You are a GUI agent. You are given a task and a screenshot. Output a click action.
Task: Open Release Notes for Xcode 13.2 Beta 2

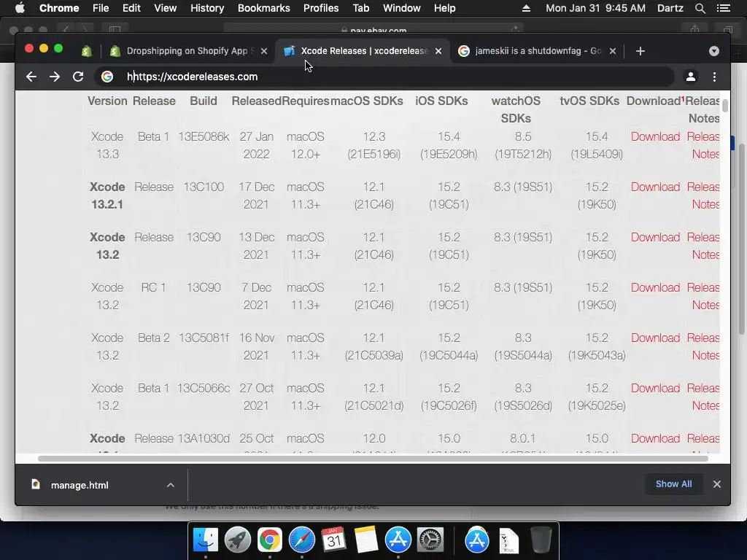coord(703,346)
